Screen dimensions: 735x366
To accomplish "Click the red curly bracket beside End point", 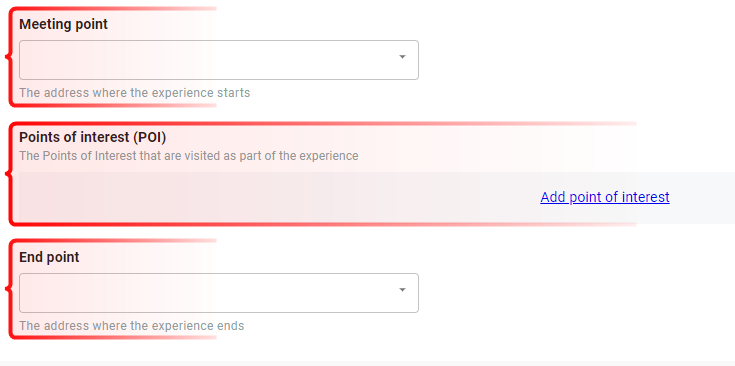I will (x=9, y=289).
